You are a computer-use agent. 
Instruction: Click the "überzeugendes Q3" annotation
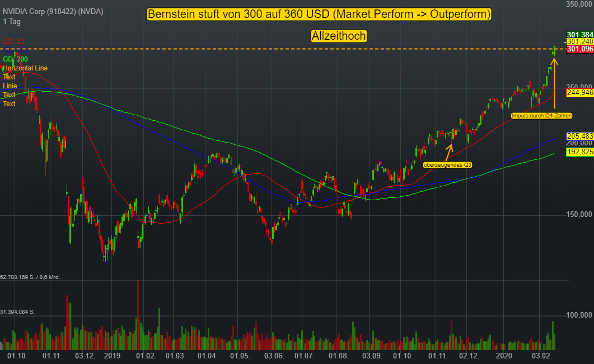coord(447,165)
